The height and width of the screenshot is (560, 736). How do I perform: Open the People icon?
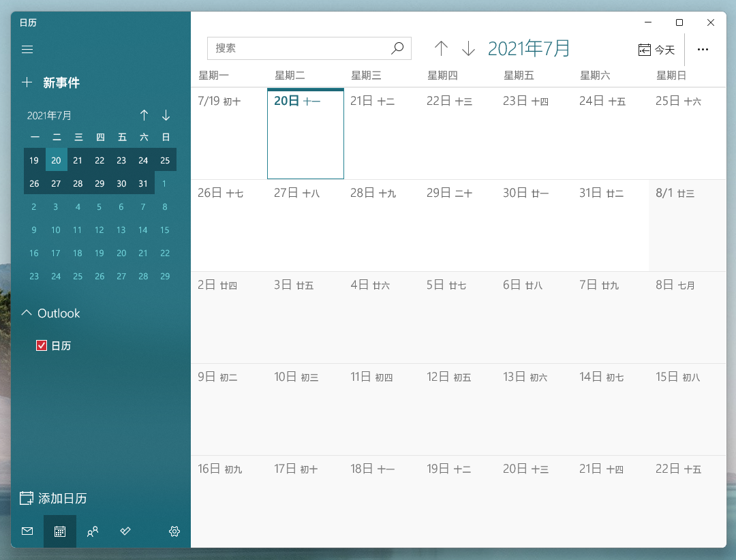coord(93,531)
